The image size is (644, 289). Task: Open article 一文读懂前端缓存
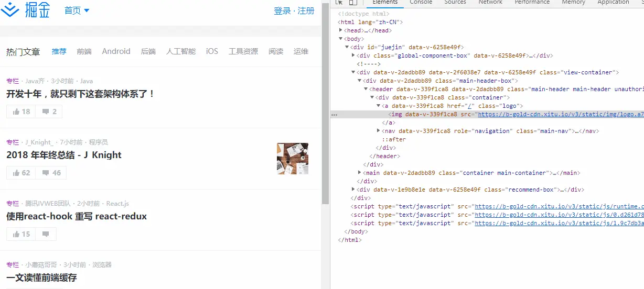41,277
